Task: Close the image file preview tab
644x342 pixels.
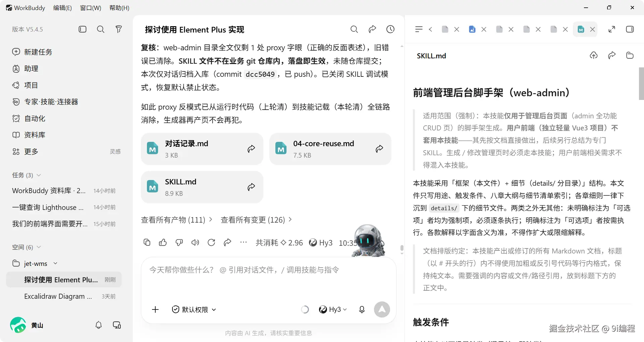Action: tap(484, 29)
